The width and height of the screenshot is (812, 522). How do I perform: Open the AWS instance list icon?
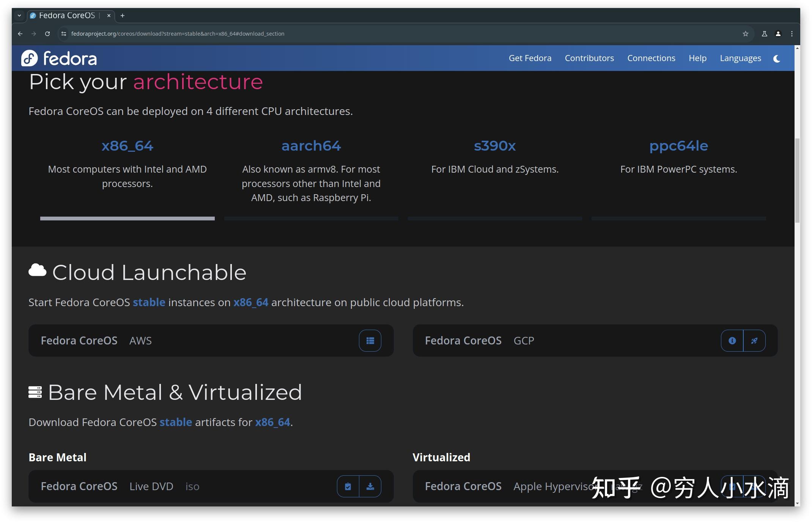pyautogui.click(x=370, y=341)
